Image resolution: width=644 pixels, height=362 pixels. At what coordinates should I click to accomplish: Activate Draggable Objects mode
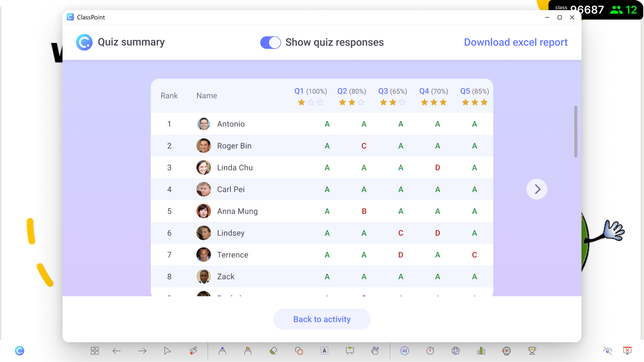pos(375,351)
